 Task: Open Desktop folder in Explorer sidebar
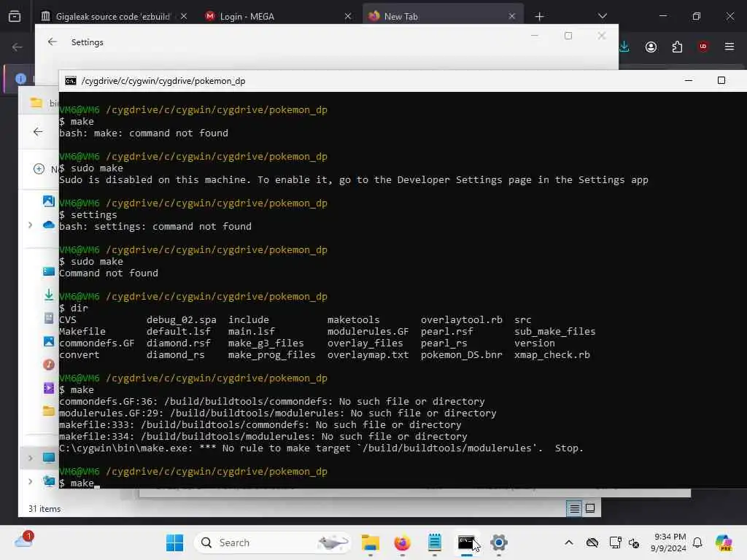pos(49,271)
